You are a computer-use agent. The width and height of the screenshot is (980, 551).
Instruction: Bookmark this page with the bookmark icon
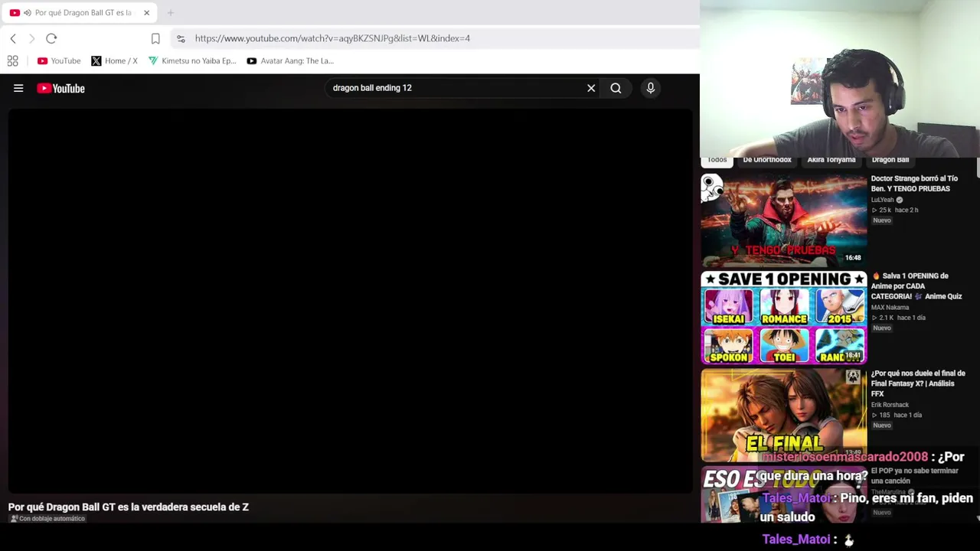[155, 38]
